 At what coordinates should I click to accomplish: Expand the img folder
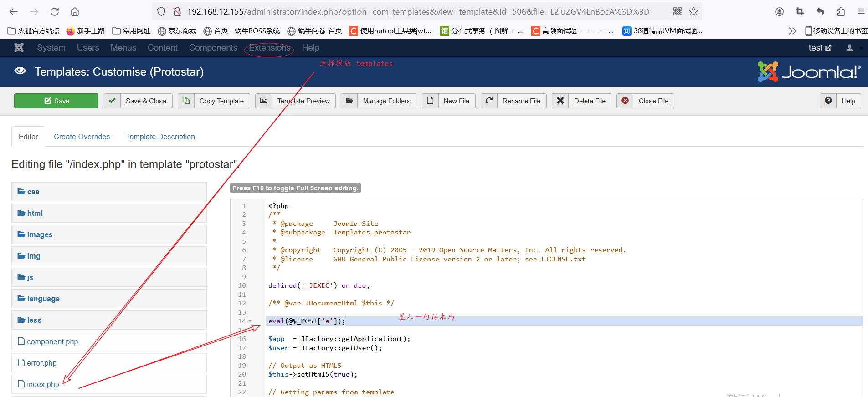pyautogui.click(x=109, y=256)
